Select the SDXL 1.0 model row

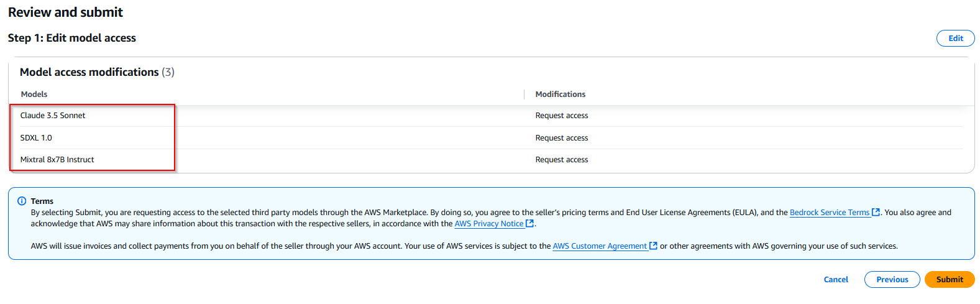[x=36, y=138]
